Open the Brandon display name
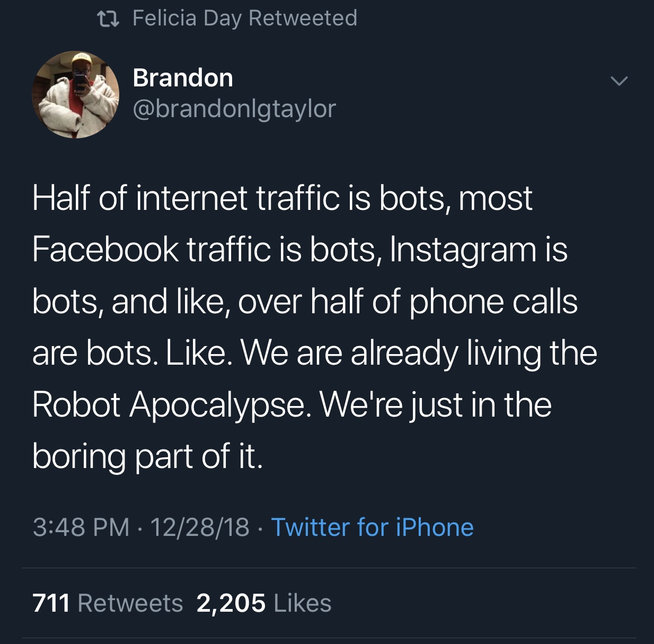The width and height of the screenshot is (654, 644). [x=183, y=78]
